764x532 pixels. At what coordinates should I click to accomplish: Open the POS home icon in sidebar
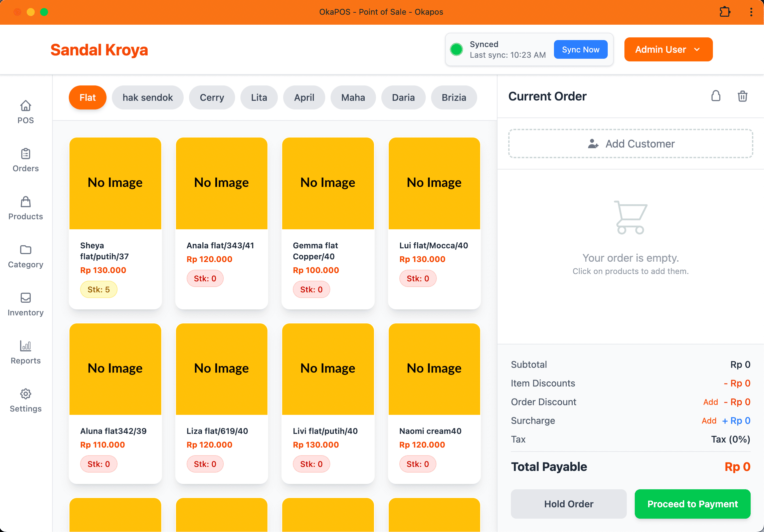pos(25,106)
